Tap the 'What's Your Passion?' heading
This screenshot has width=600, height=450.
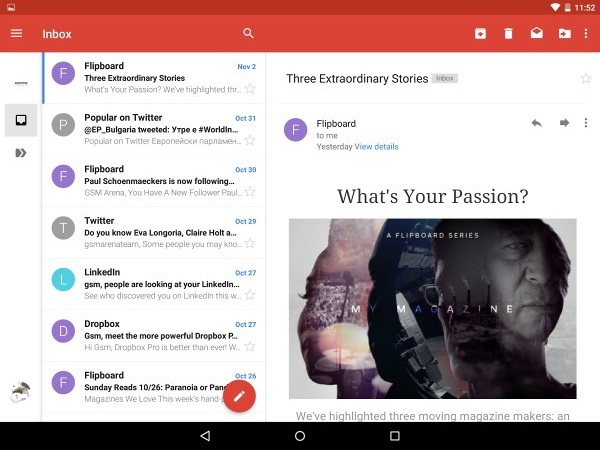pos(432,197)
